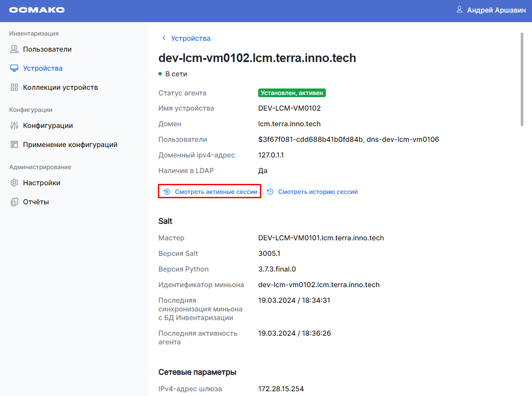The image size is (532, 396).
Task: Open the Андрей Аршавин user menu
Action: [496, 10]
